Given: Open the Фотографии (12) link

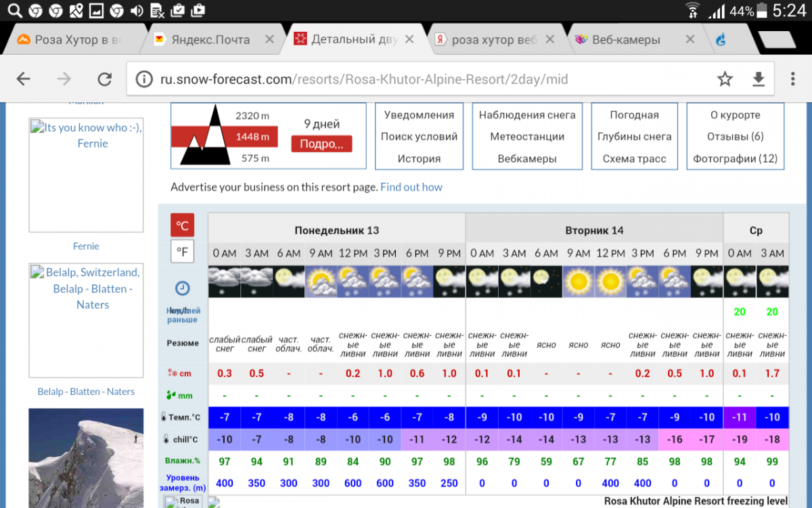Looking at the screenshot, I should pyautogui.click(x=735, y=158).
